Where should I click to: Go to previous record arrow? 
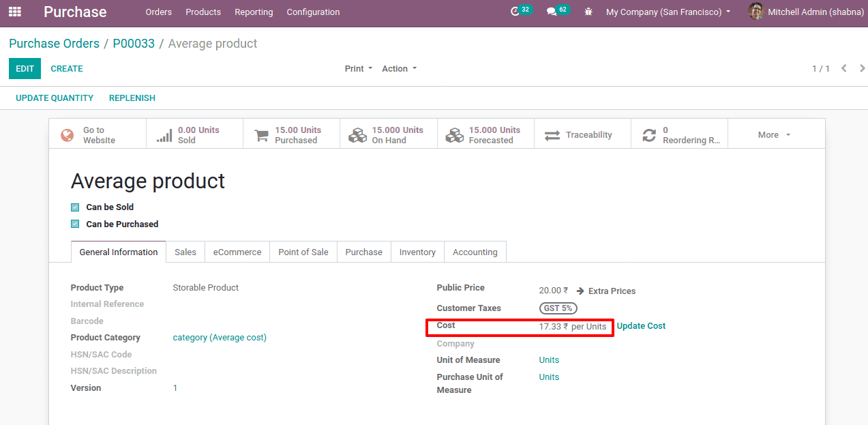(x=844, y=68)
